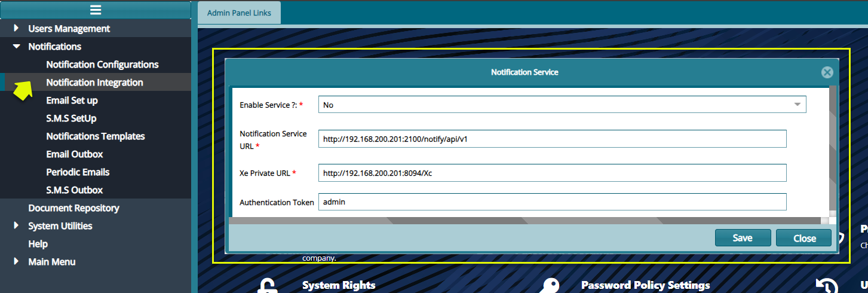Click the Close button in the dialog

tap(804, 238)
